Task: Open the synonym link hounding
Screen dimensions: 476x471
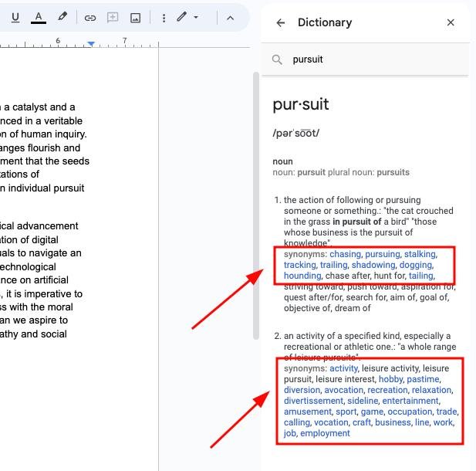Action: (x=302, y=276)
